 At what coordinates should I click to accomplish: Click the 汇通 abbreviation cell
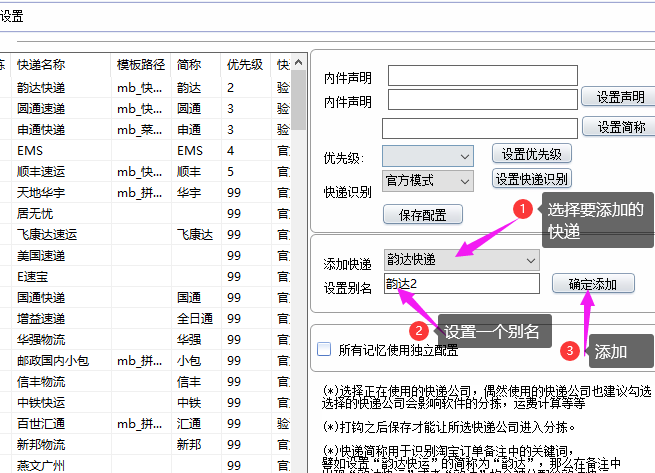(189, 424)
